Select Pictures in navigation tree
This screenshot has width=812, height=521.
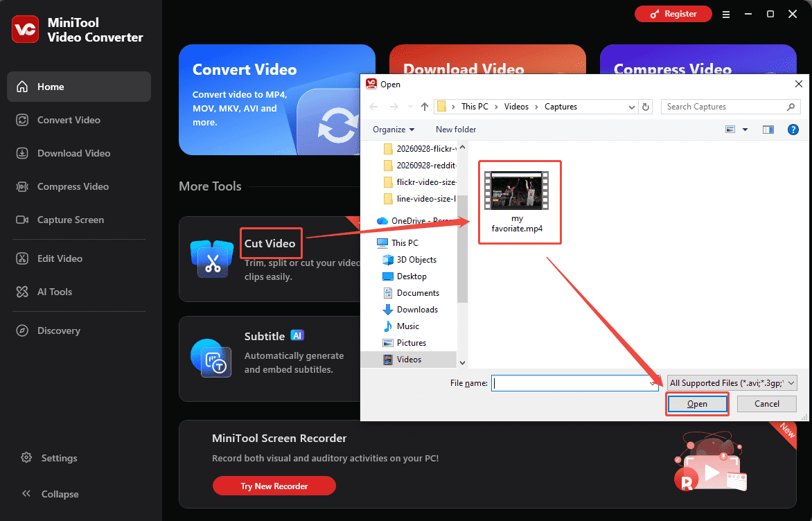coord(405,343)
